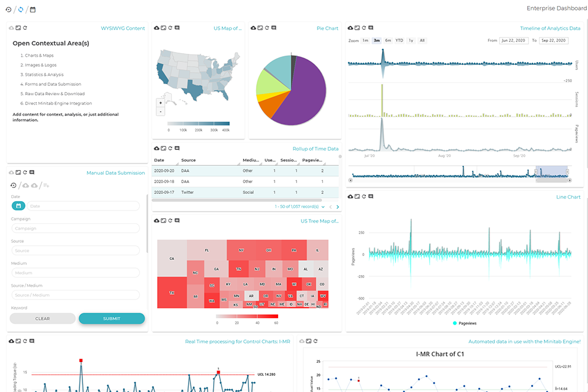Click the refresh icon on the I-MR Chart card
588x392 pixels.
pyautogui.click(x=316, y=340)
